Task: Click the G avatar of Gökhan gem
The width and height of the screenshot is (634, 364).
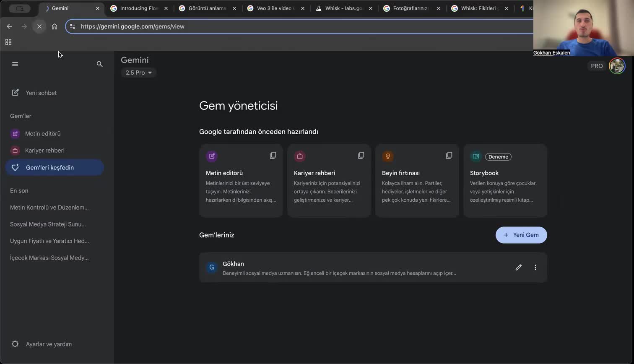Action: point(212,267)
